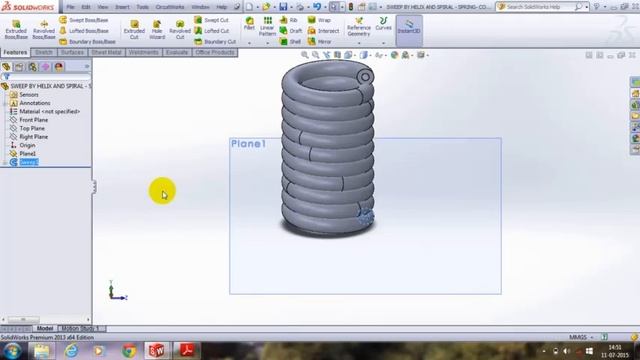Open the Edit menu
Screen dimensions: 640x360
(86, 7)
